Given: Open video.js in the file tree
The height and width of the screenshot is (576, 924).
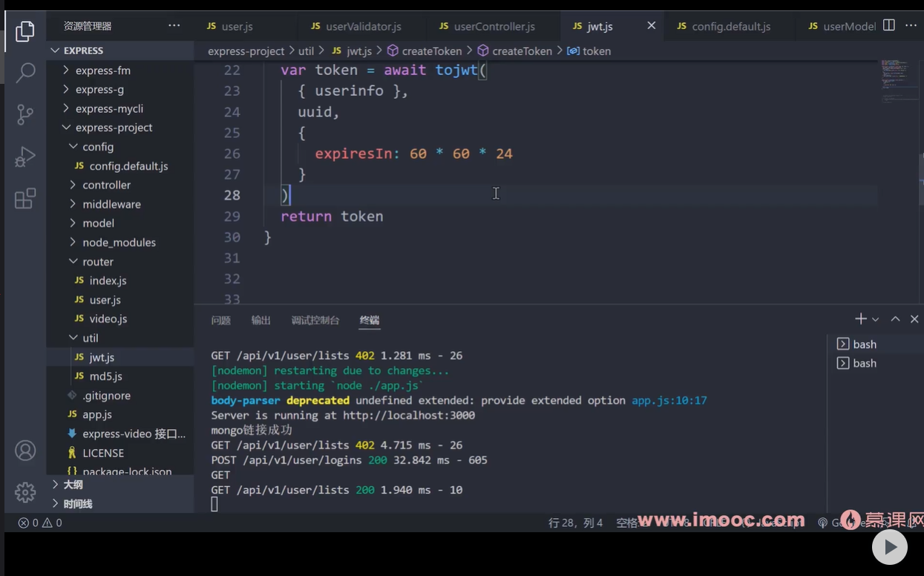Looking at the screenshot, I should (x=120, y=319).
